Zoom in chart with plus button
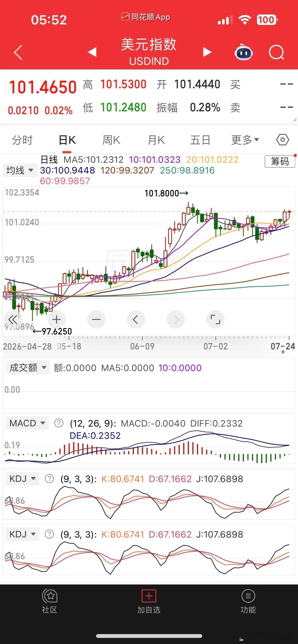This screenshot has width=298, height=644. 56,319
